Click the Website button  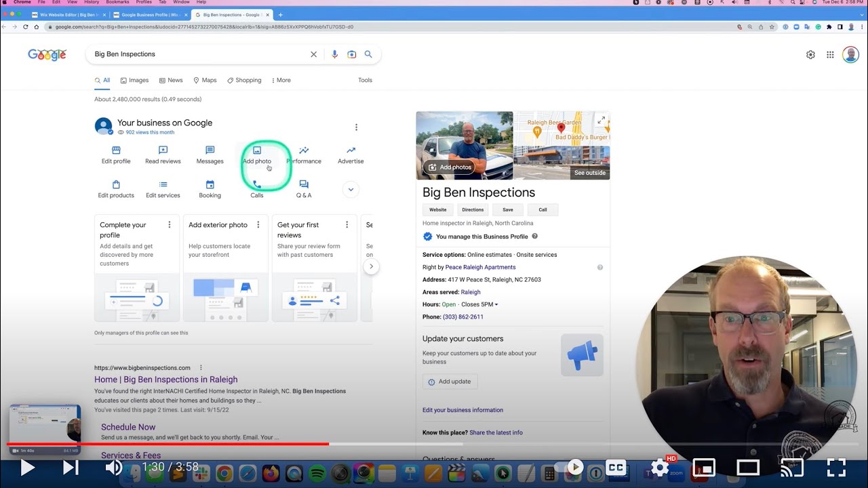click(438, 209)
